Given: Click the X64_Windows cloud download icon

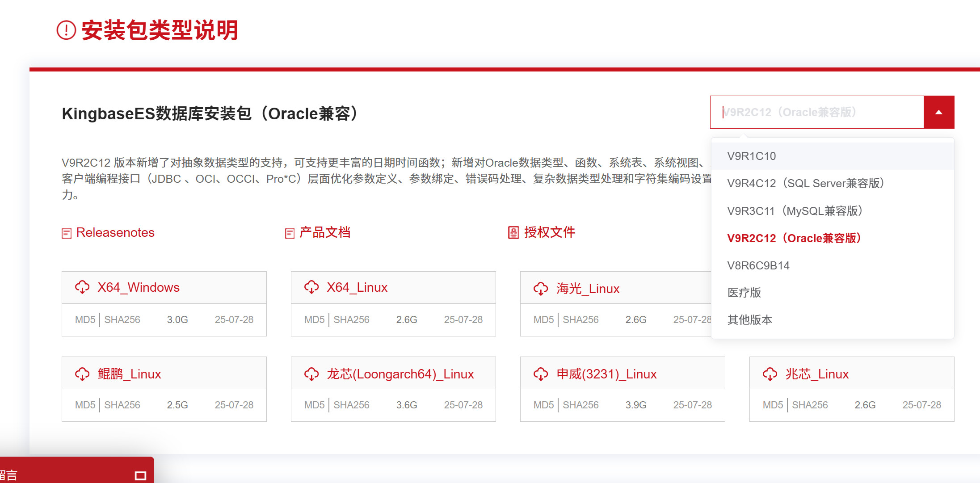Looking at the screenshot, I should (82, 287).
